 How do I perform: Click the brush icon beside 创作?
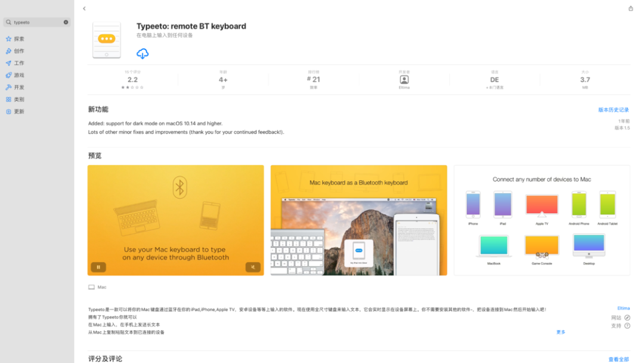point(8,51)
